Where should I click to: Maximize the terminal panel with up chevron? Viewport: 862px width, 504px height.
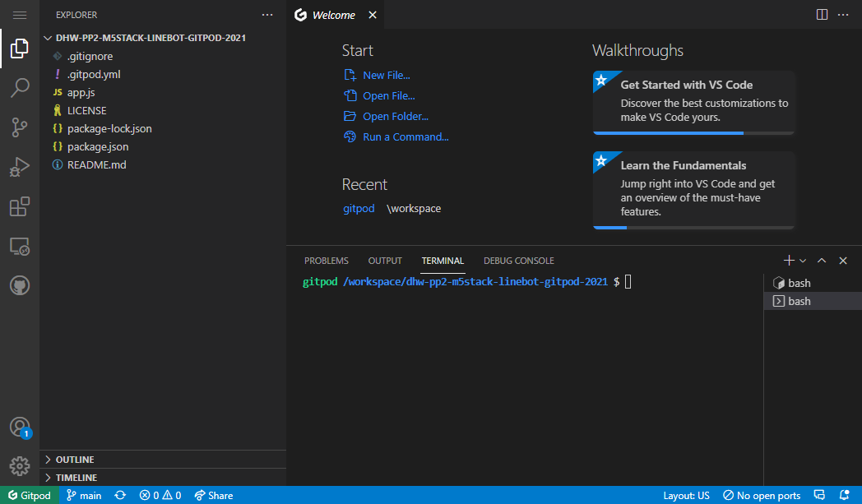tap(822, 261)
